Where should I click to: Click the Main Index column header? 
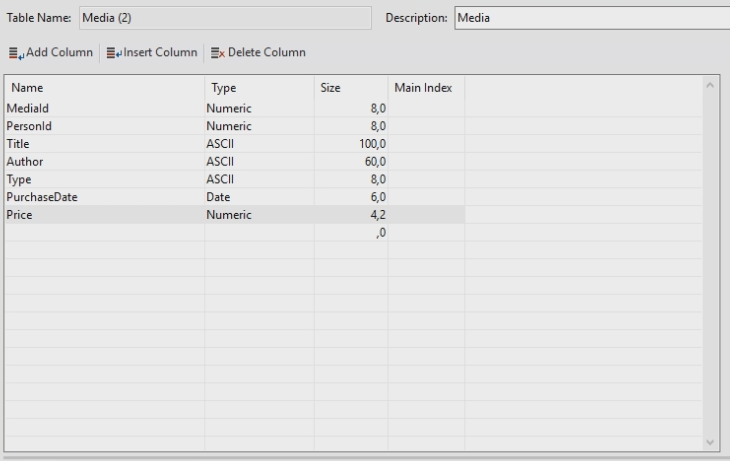426,88
